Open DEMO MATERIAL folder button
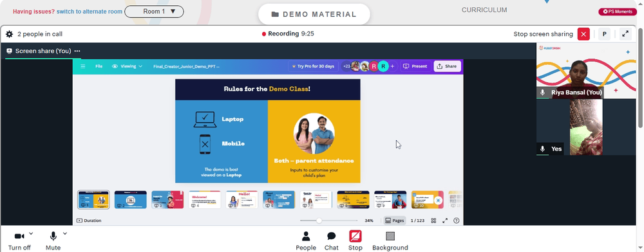Viewport: 644px width, 252px height. [314, 14]
